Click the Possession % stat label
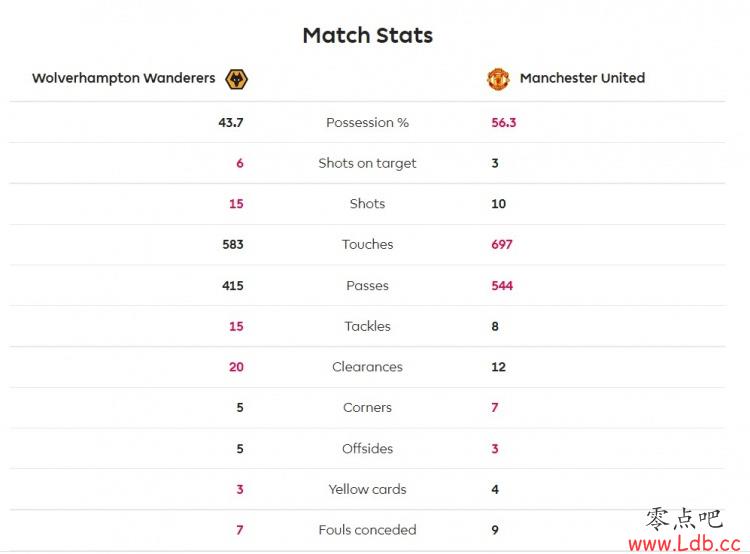 point(367,122)
